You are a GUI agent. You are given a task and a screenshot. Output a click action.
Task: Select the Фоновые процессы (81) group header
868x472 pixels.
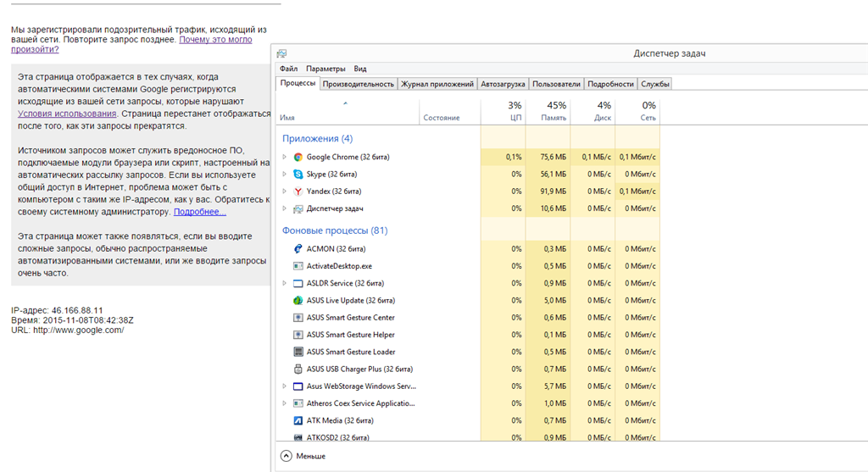click(x=335, y=230)
